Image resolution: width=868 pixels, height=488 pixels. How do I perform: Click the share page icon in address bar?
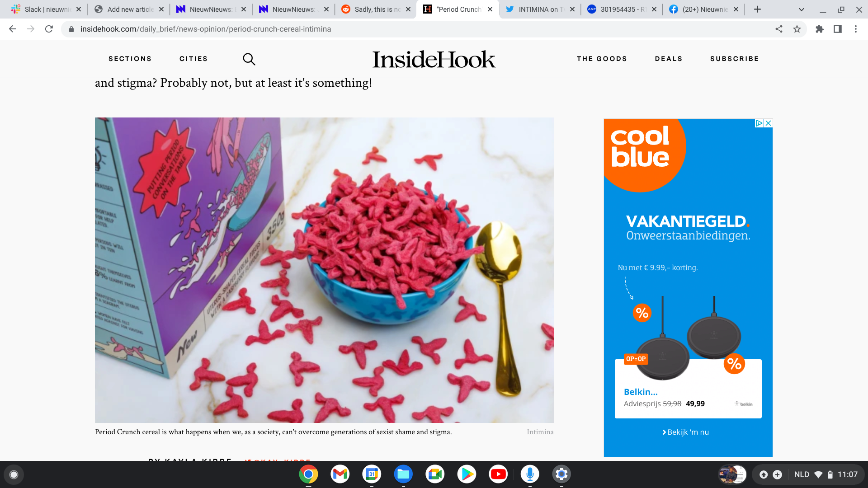(779, 29)
